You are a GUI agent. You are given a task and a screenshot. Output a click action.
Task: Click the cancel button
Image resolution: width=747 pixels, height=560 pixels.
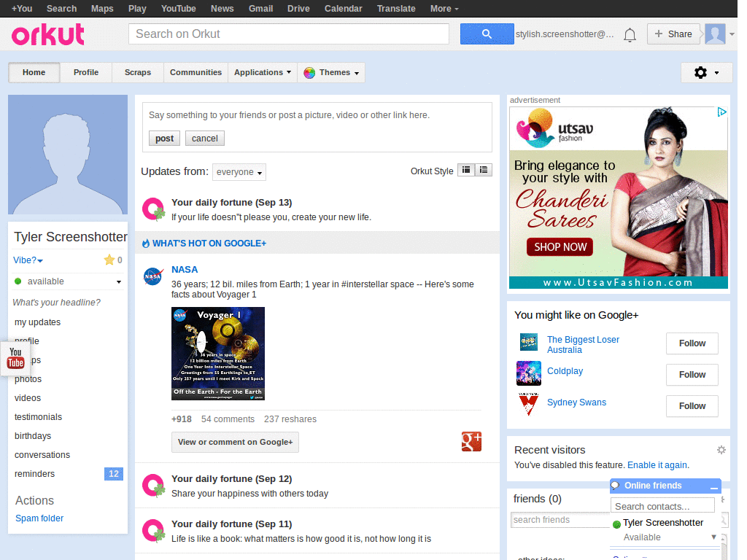[x=205, y=138]
